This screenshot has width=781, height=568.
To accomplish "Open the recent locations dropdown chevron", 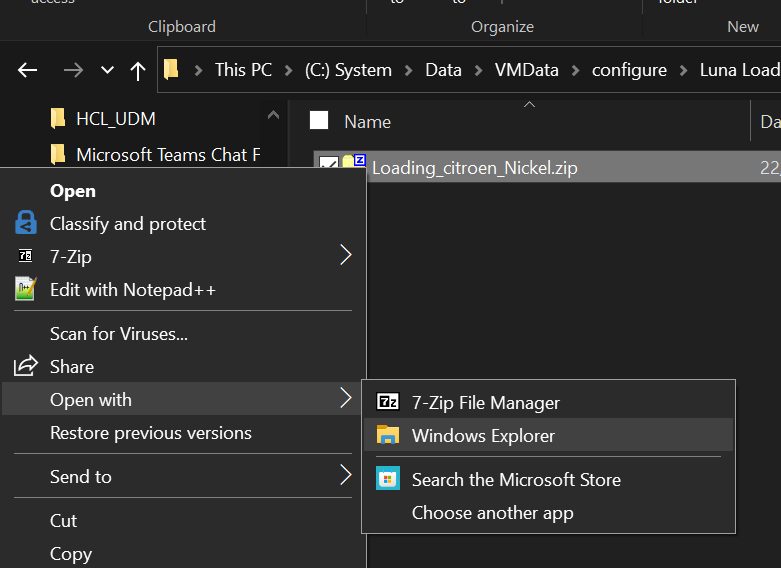I will pos(107,70).
